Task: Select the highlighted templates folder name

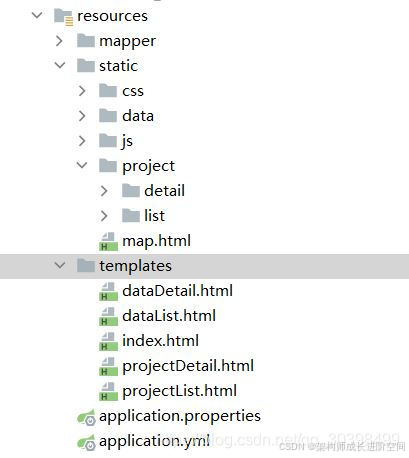Action: pyautogui.click(x=135, y=266)
